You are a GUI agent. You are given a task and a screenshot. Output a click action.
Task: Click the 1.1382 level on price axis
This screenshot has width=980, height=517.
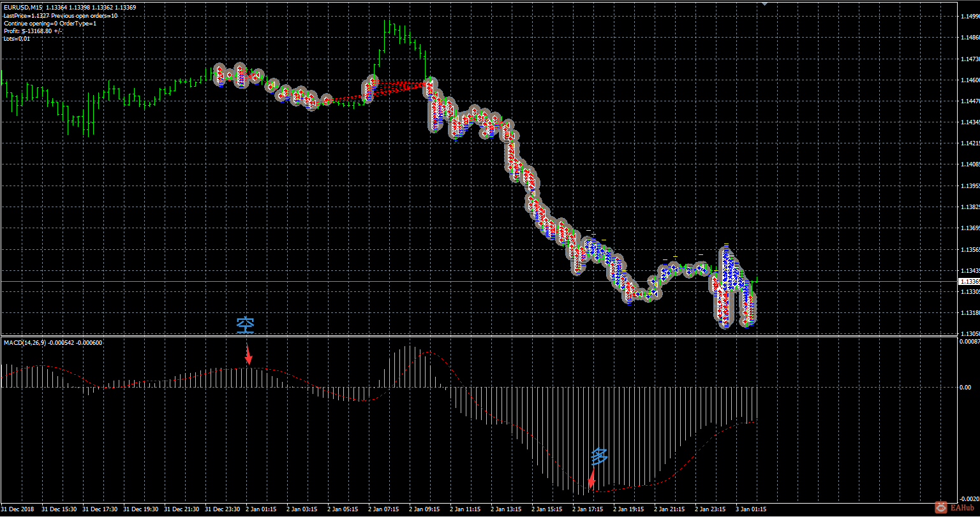(x=970, y=207)
